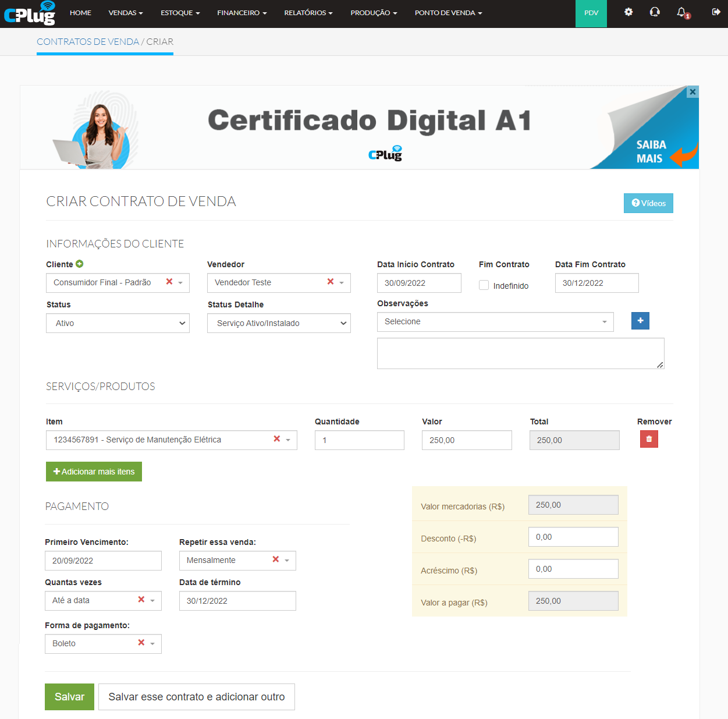Click Data de término date field
Image resolution: width=728 pixels, height=719 pixels.
click(x=237, y=601)
